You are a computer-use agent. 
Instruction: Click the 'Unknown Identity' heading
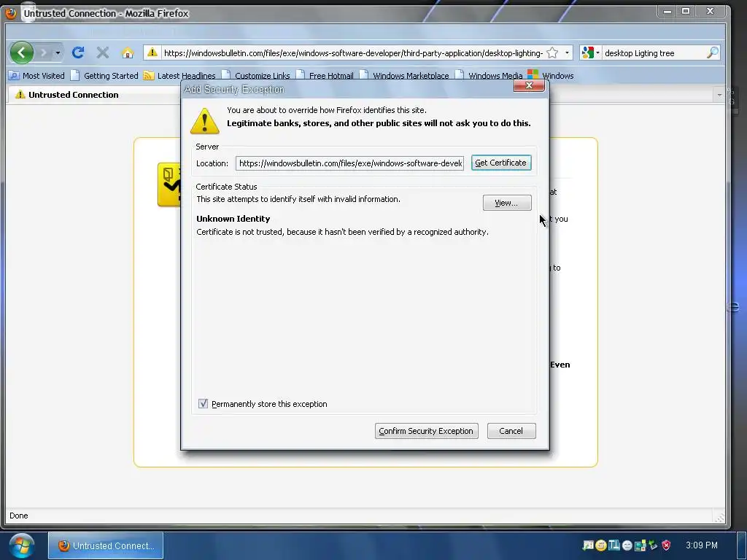tap(233, 219)
